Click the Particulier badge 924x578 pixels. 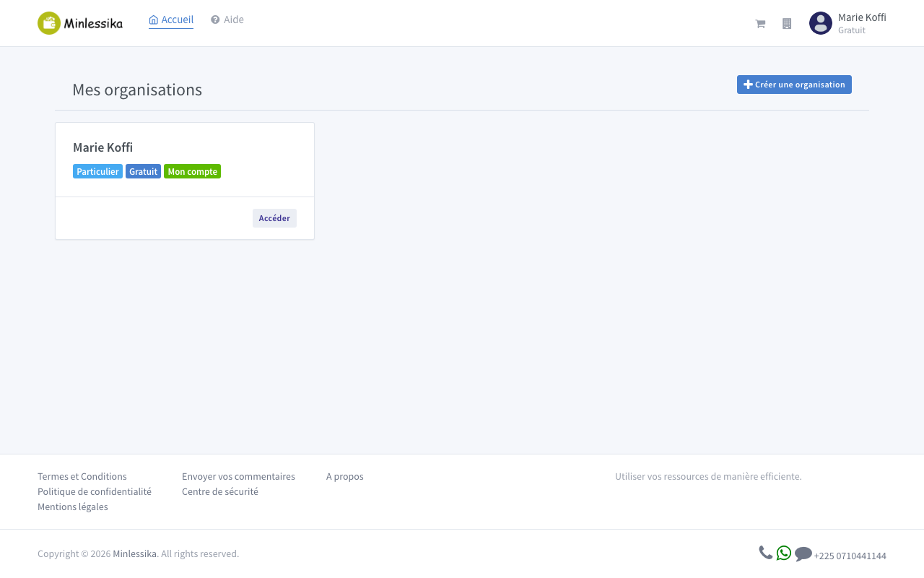tap(97, 171)
